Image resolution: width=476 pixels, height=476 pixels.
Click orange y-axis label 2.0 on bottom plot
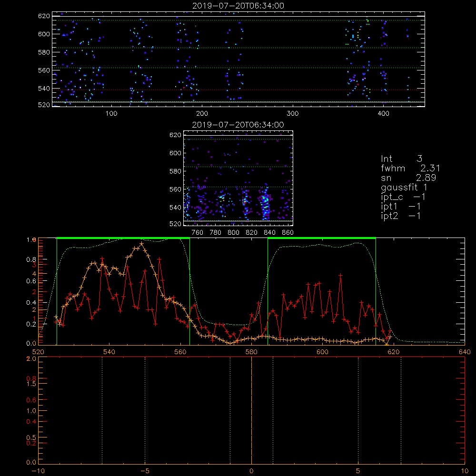[31, 358]
